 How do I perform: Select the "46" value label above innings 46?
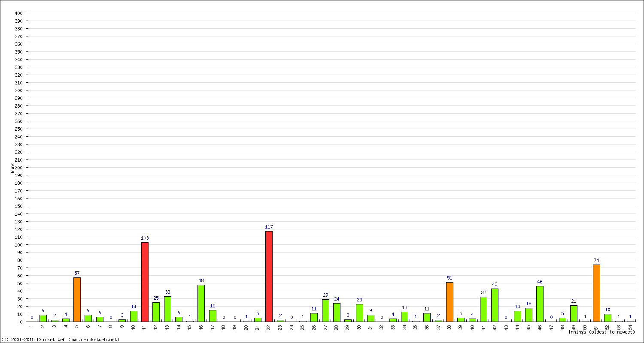point(540,282)
